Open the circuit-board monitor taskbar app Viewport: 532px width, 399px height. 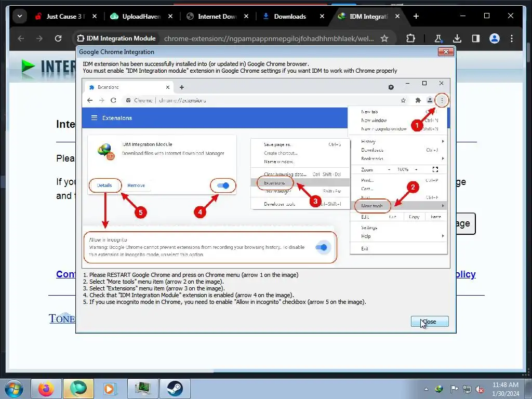tap(143, 389)
